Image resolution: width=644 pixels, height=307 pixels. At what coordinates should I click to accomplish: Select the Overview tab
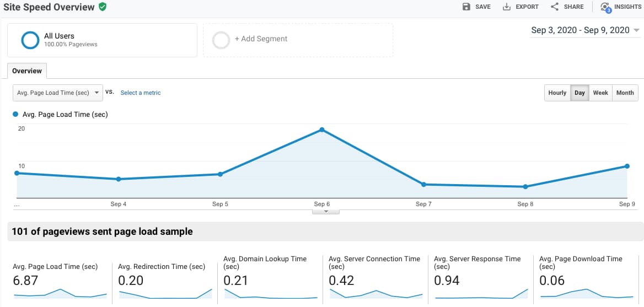coord(27,71)
